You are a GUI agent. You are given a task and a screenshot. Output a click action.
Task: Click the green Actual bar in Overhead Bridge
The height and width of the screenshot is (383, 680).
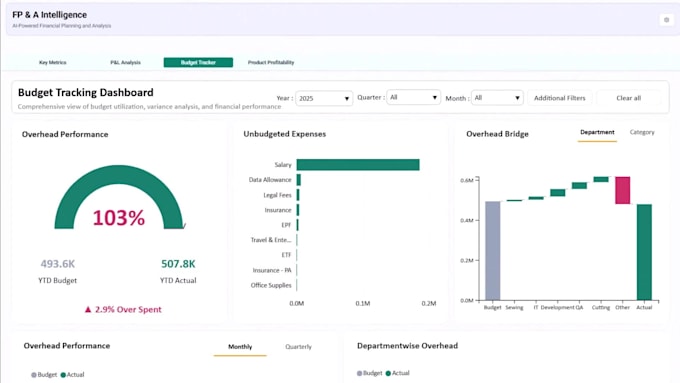644,252
